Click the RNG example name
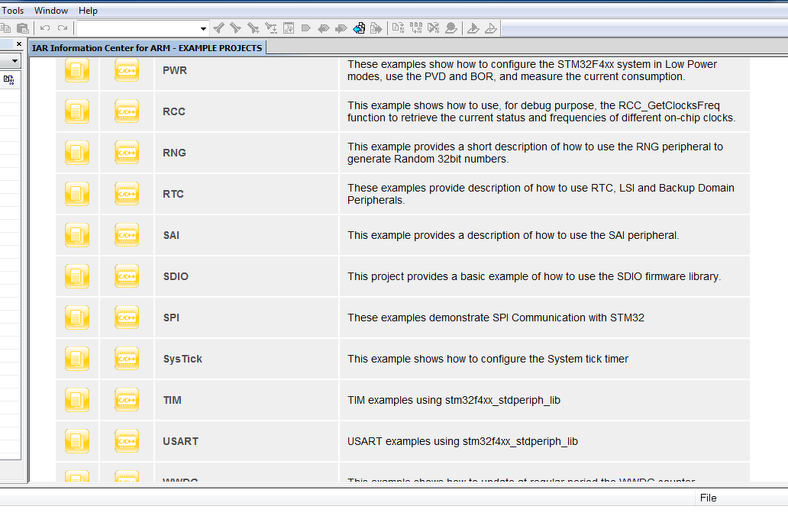Screen dimensions: 788x532 click(x=174, y=153)
